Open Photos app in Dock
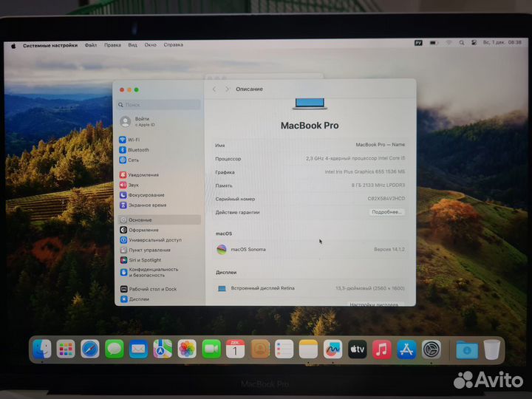 coord(187,349)
